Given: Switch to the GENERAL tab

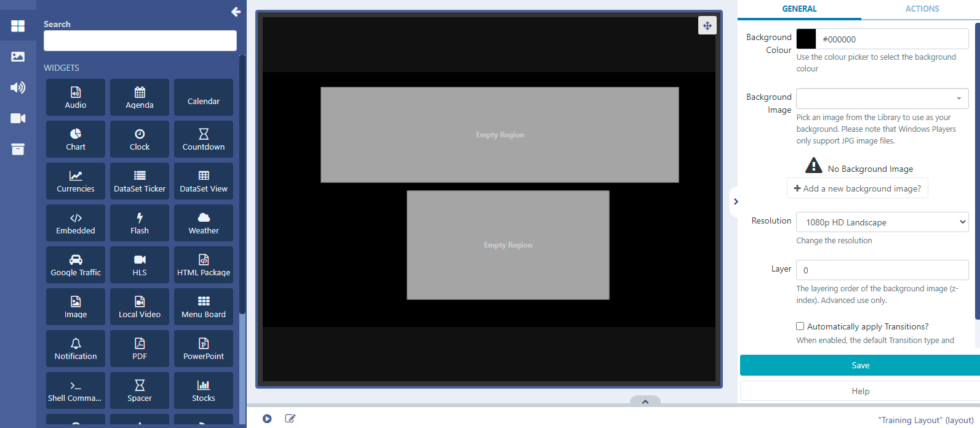Looking at the screenshot, I should coord(799,9).
